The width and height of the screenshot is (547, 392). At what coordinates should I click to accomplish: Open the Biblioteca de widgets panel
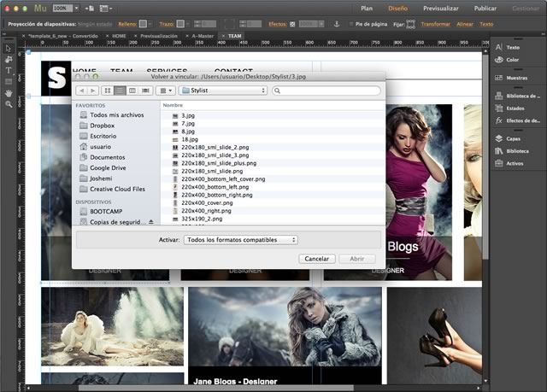tap(517, 96)
